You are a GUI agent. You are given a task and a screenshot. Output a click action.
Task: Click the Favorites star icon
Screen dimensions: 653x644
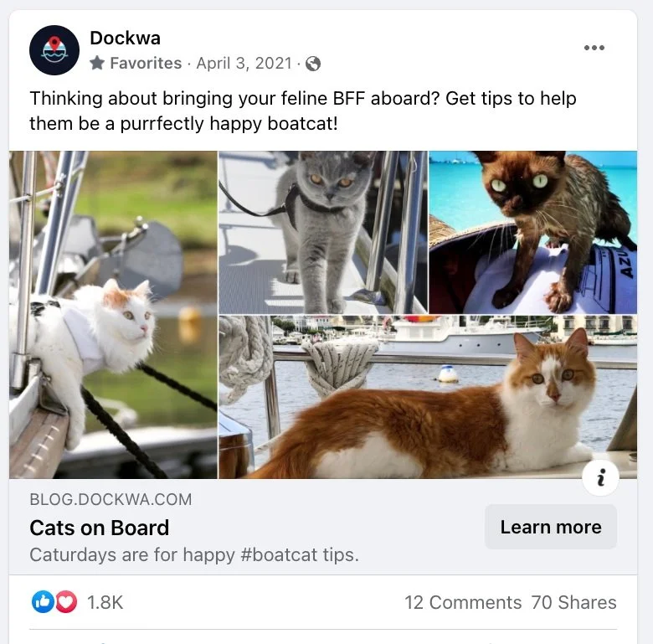tap(97, 63)
